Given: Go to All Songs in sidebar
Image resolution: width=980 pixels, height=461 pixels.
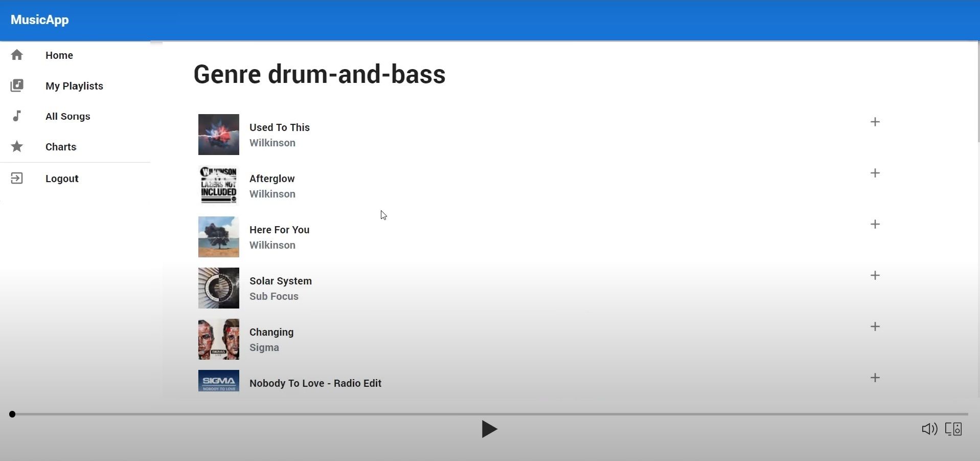Looking at the screenshot, I should [67, 116].
